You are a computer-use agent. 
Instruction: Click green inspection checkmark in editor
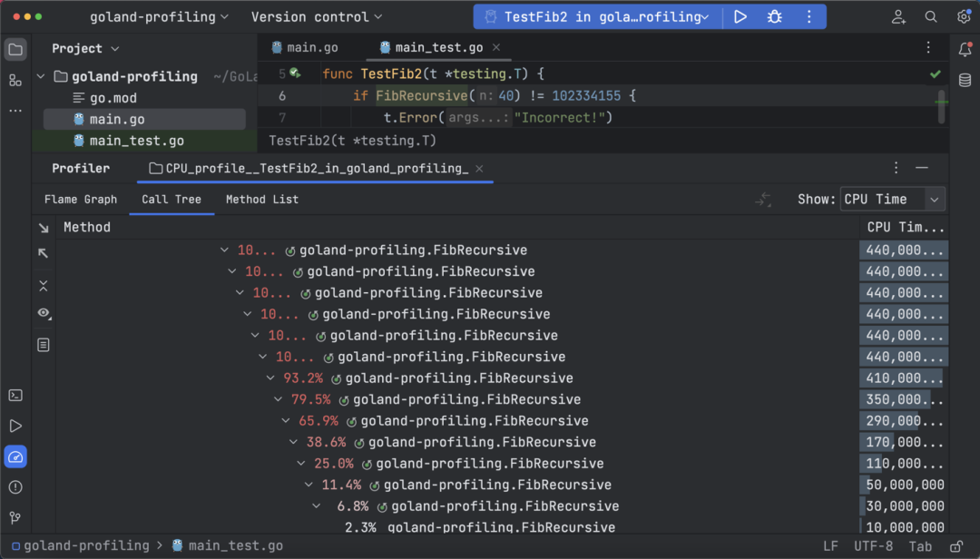pos(935,74)
